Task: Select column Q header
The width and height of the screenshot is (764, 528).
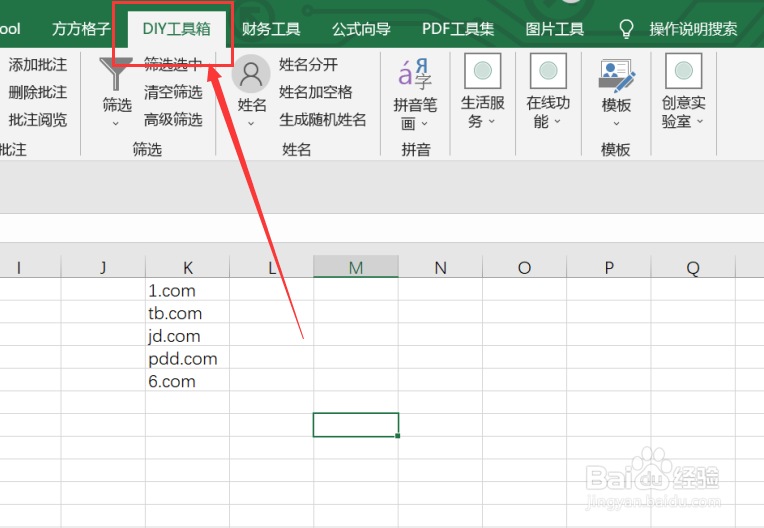Action: [693, 267]
